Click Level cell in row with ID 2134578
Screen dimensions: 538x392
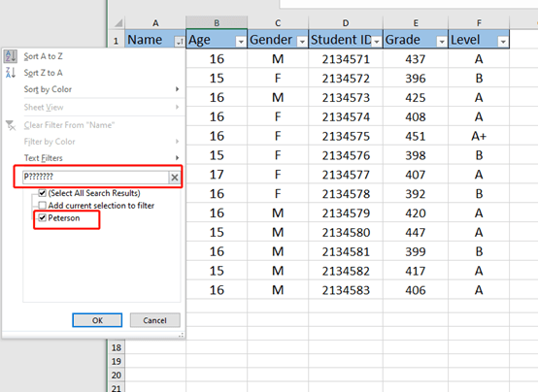tap(479, 194)
